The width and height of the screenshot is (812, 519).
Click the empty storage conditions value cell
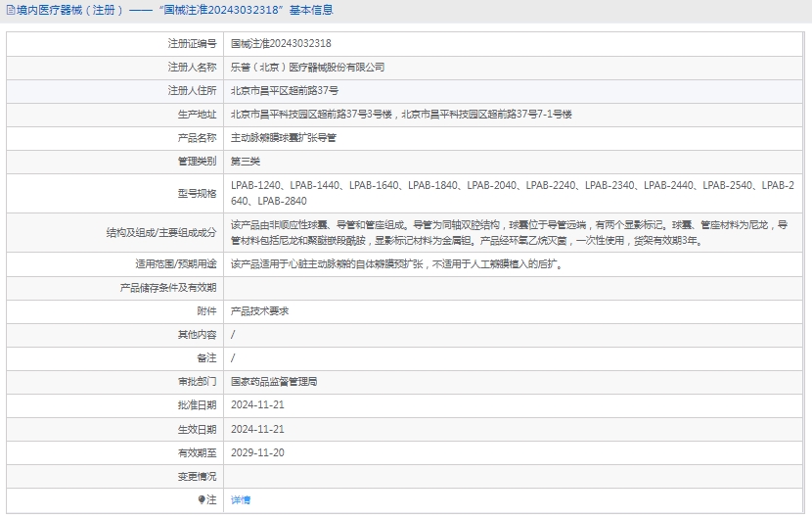point(516,288)
